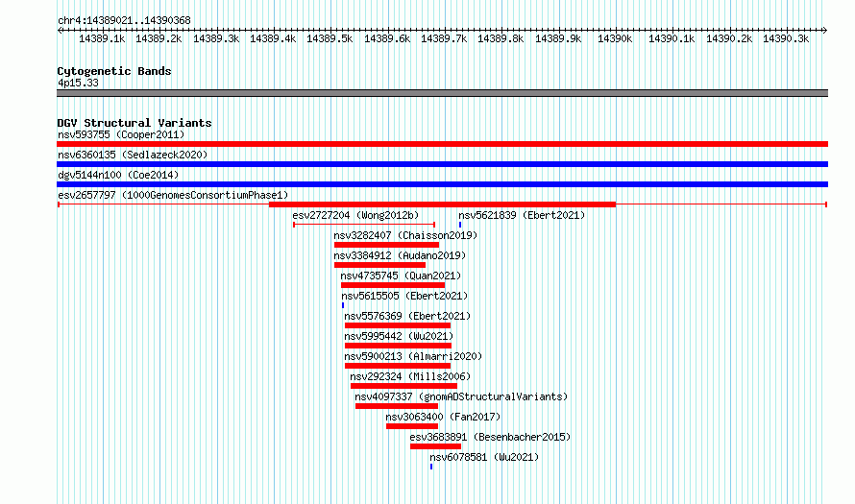The height and width of the screenshot is (504, 855).
Task: Click the dgv5144n100 (Coe2014) blue bar
Action: pos(442,184)
